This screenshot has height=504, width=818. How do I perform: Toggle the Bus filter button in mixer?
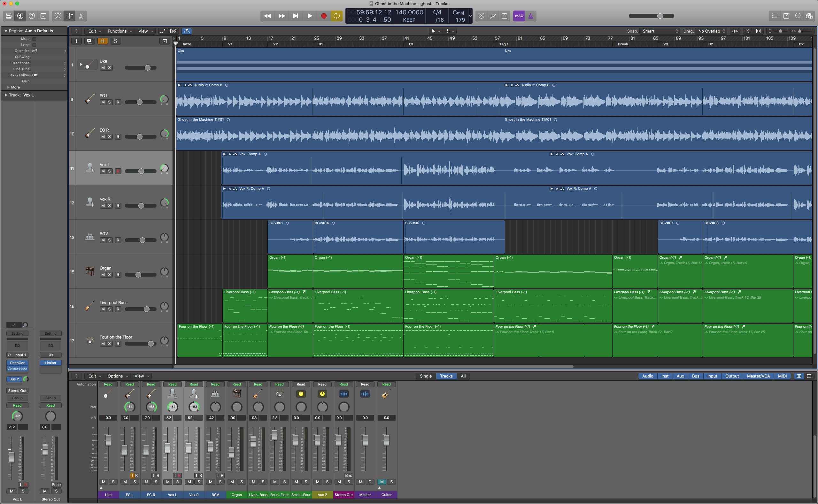(696, 376)
